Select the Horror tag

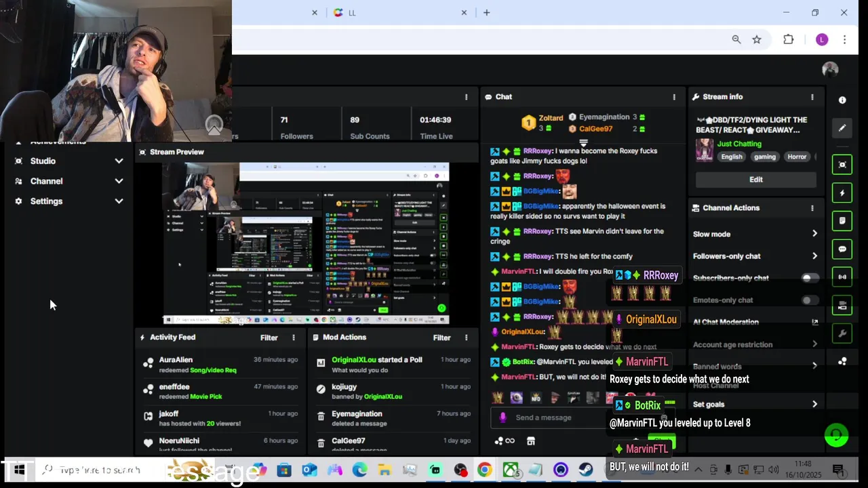797,157
